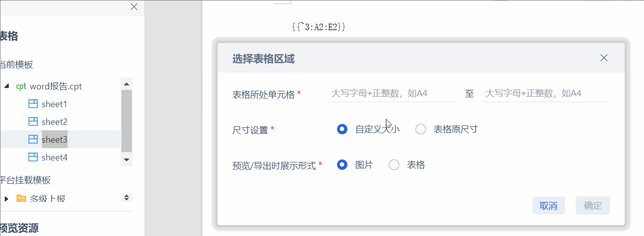Image resolution: width=644 pixels, height=236 pixels.
Task: Close the 选择表格区域 dialog
Action: [x=604, y=58]
